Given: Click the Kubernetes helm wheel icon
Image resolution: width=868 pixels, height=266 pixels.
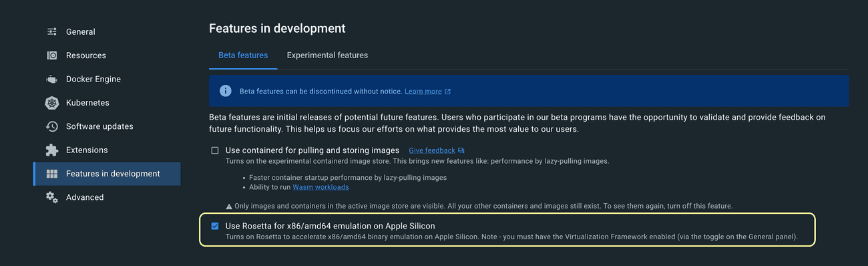Looking at the screenshot, I should pyautogui.click(x=52, y=103).
